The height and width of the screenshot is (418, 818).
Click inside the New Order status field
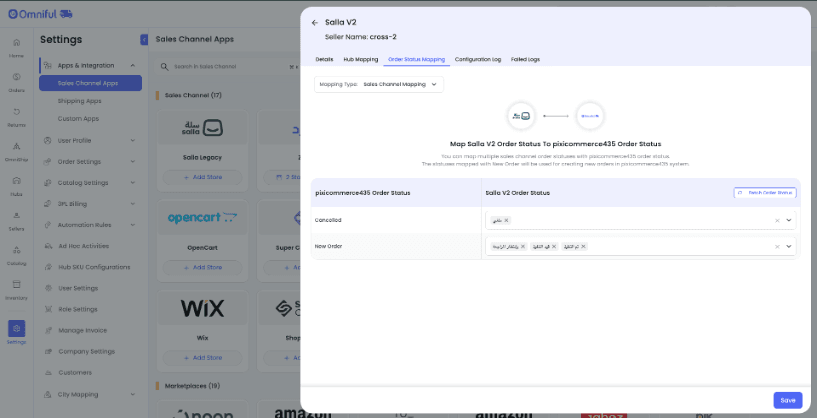[680, 246]
